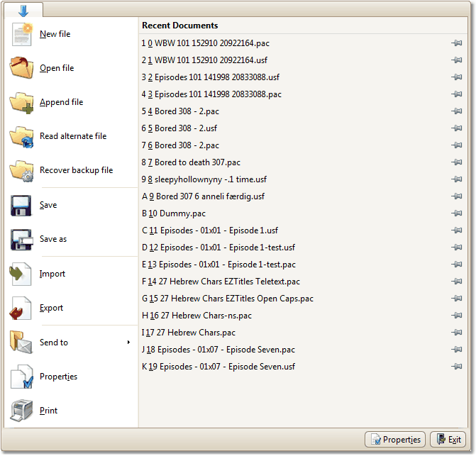This screenshot has width=476, height=456.
Task: Click the Properties button in bottom bar
Action: [x=395, y=440]
